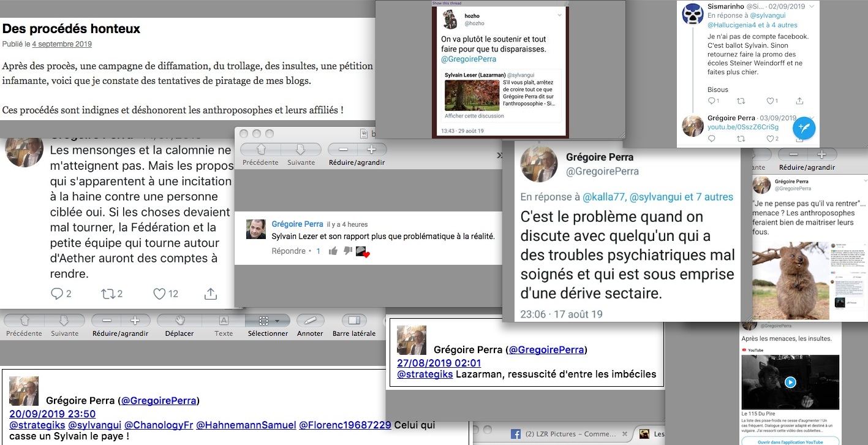Screen dimensions: 868x445
Task: Click the Annoter pencil icon
Action: point(310,321)
